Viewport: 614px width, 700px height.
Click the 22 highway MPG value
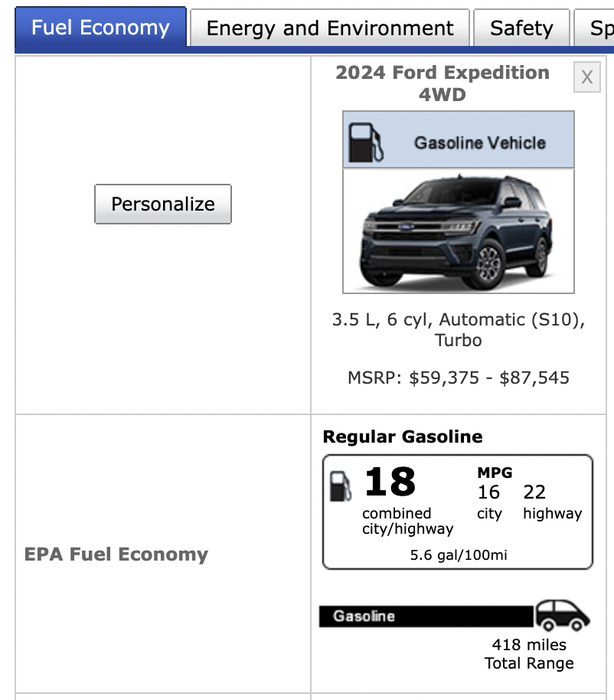click(x=534, y=492)
